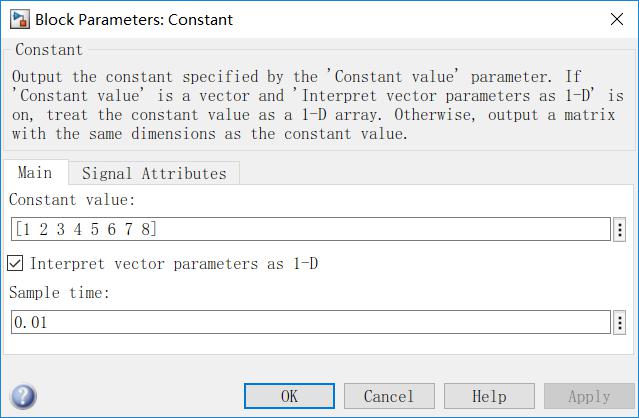Click the Simulink block icon in title bar
Screen dimensions: 639x418
(18, 19)
